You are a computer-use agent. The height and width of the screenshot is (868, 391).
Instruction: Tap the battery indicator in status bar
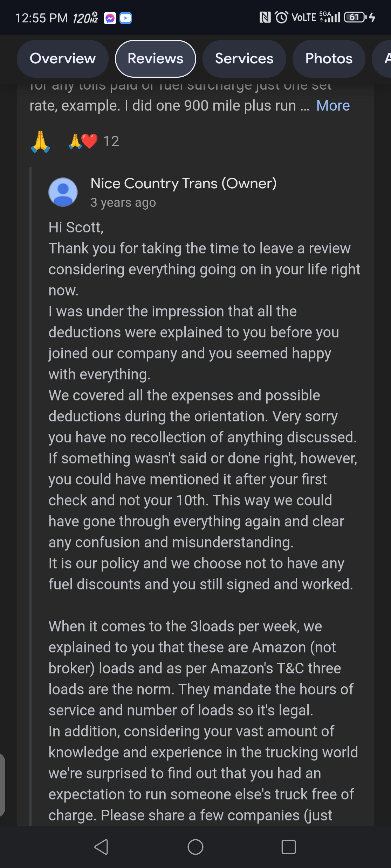[x=355, y=17]
